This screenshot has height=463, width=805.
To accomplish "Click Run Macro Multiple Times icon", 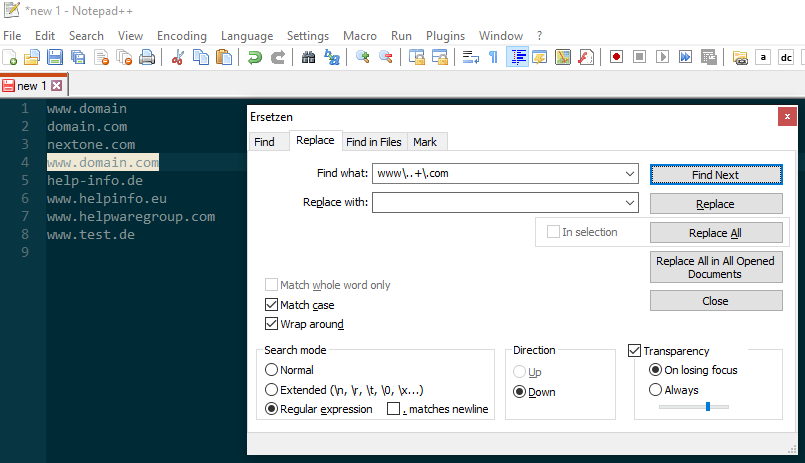I will click(685, 57).
